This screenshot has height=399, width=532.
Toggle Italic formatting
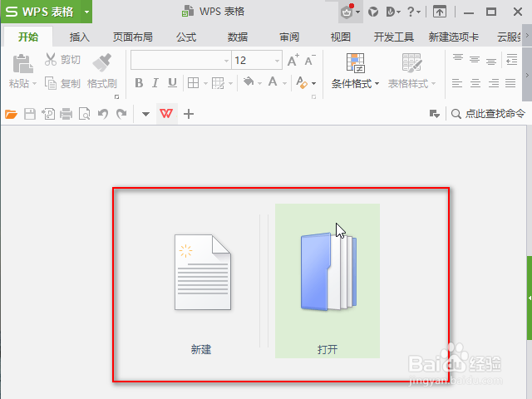(x=155, y=83)
